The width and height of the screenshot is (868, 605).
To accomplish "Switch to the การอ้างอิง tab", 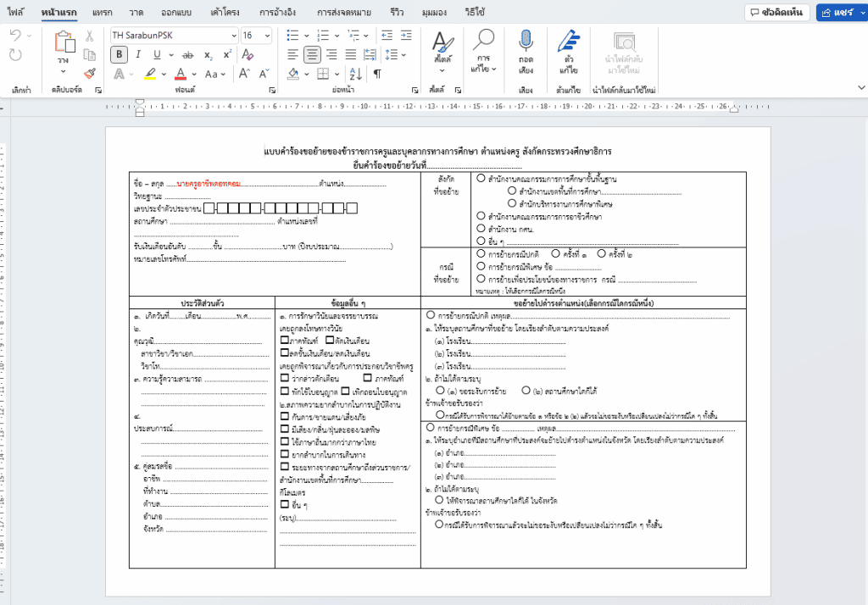I will click(x=277, y=12).
